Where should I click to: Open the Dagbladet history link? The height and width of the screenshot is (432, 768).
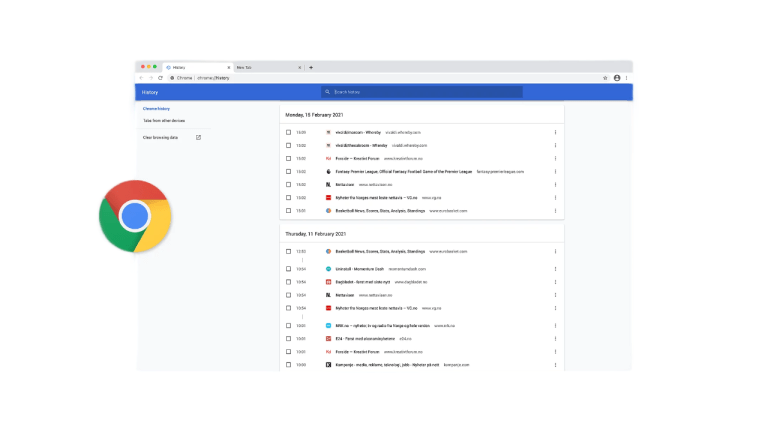363,282
